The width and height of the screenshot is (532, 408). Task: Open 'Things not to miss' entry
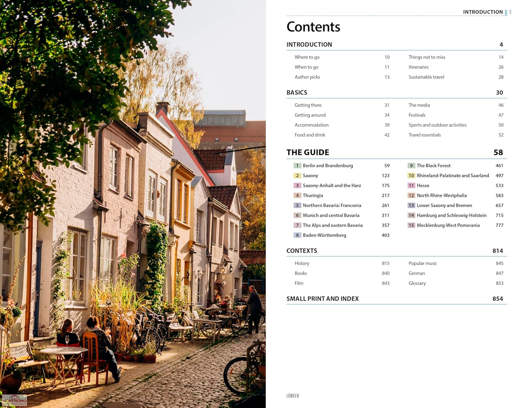coord(427,57)
